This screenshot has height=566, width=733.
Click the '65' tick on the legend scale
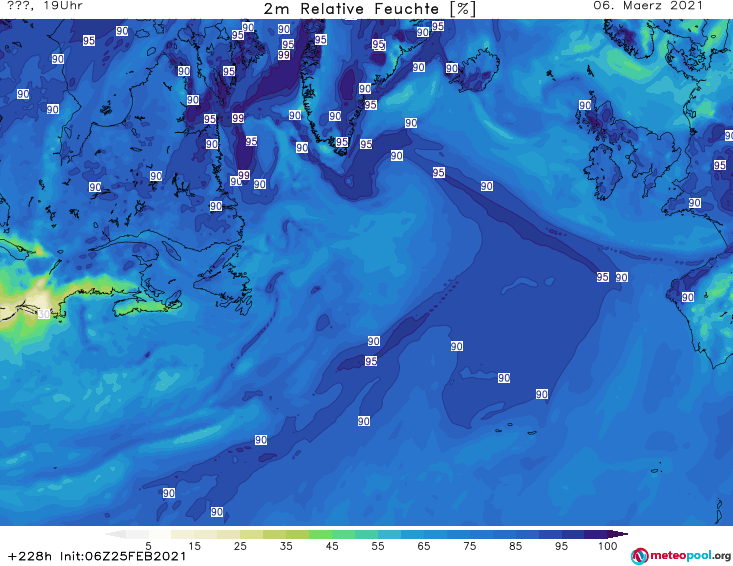click(424, 546)
